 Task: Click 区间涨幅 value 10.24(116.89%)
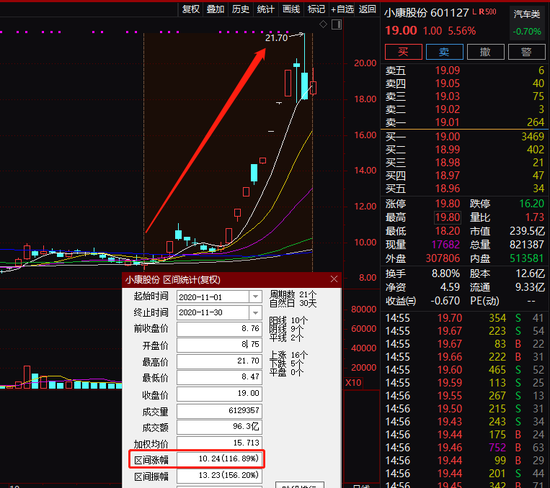(219, 459)
